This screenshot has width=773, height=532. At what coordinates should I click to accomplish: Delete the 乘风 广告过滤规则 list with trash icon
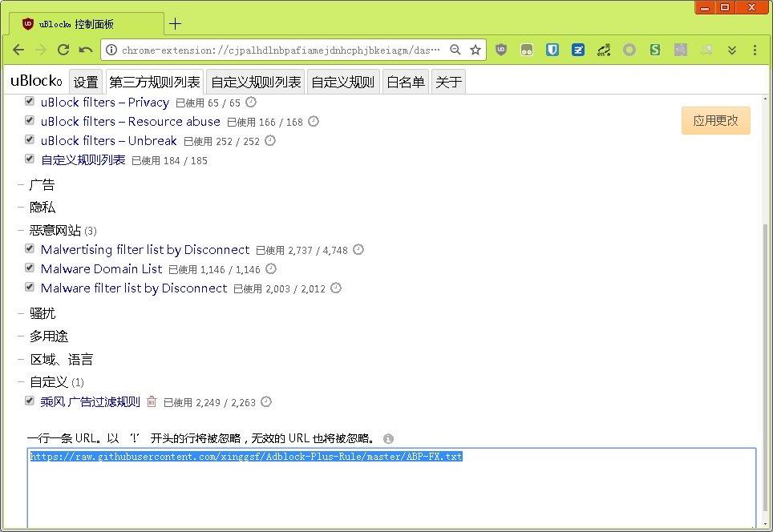[152, 401]
